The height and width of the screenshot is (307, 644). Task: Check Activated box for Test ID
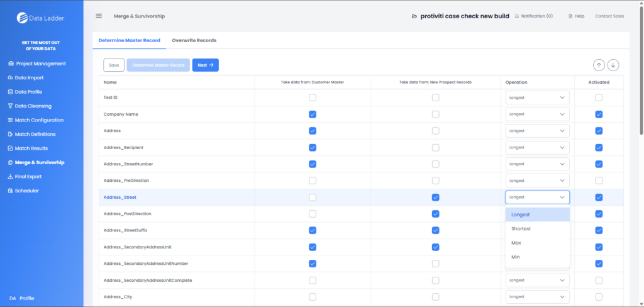[x=599, y=98]
